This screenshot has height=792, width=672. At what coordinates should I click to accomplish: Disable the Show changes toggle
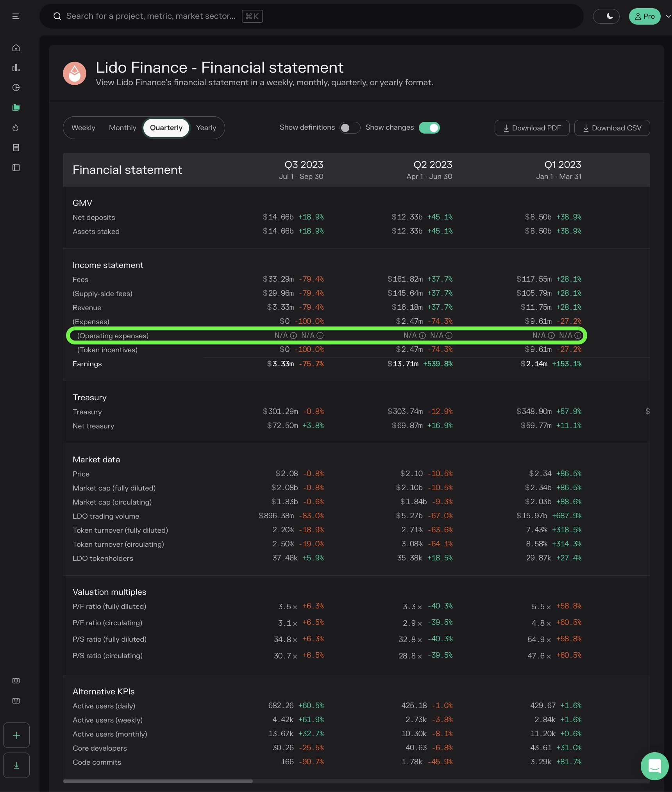tap(429, 128)
